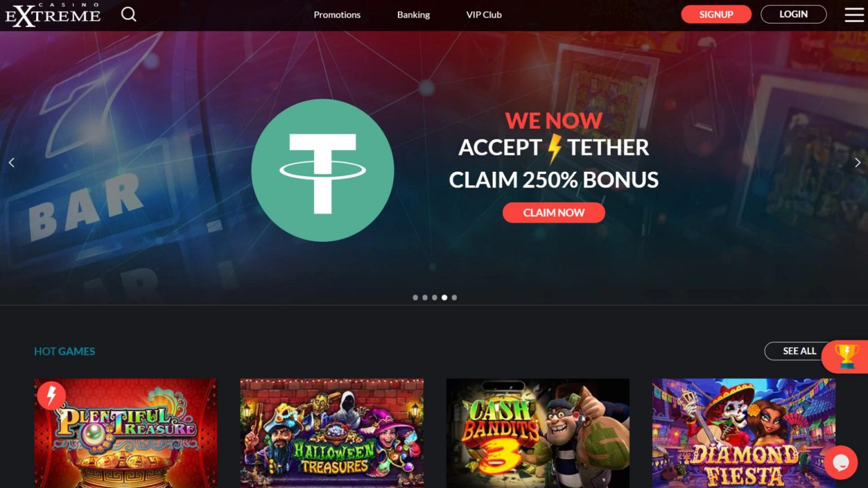Click the LOGIN button
The height and width of the screenshot is (488, 868).
coord(793,14)
